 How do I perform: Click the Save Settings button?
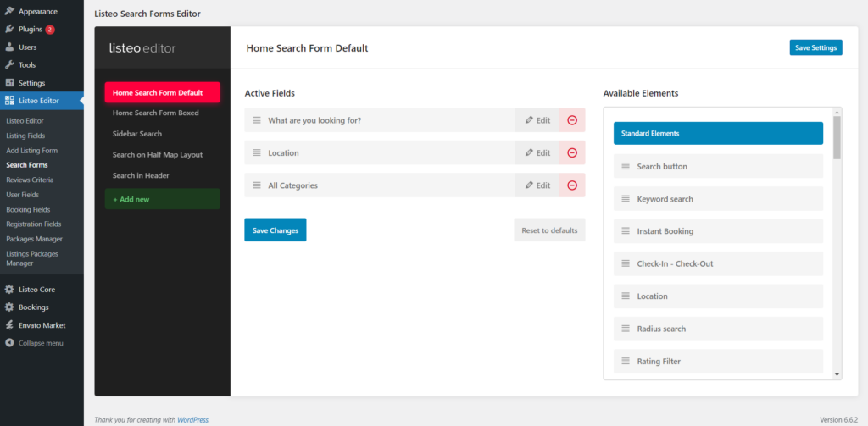click(816, 47)
